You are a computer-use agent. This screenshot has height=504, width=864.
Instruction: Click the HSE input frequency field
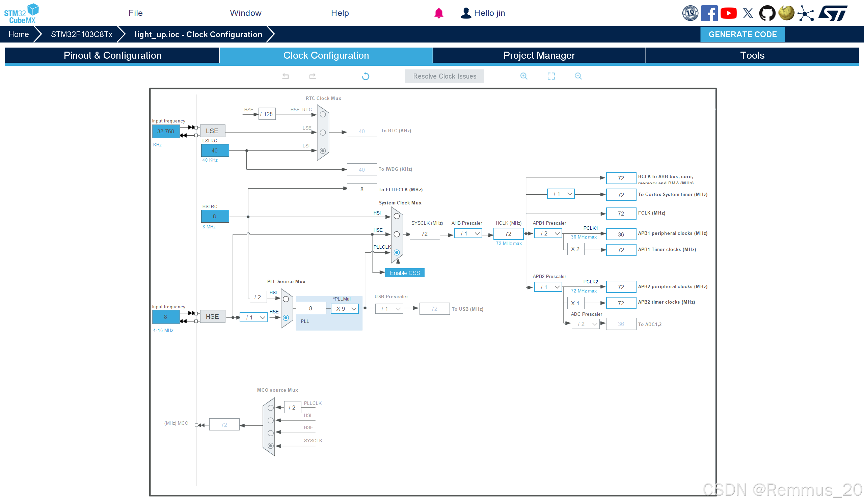coord(166,317)
